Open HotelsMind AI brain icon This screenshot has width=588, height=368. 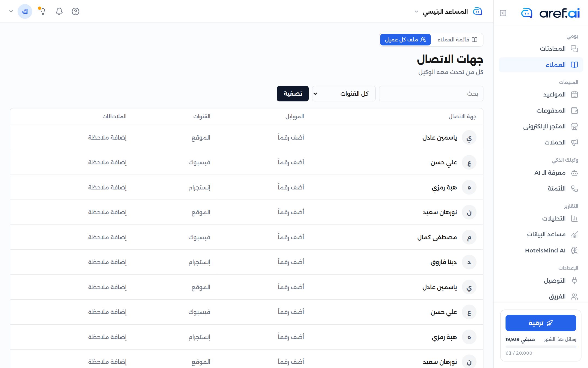[574, 251]
